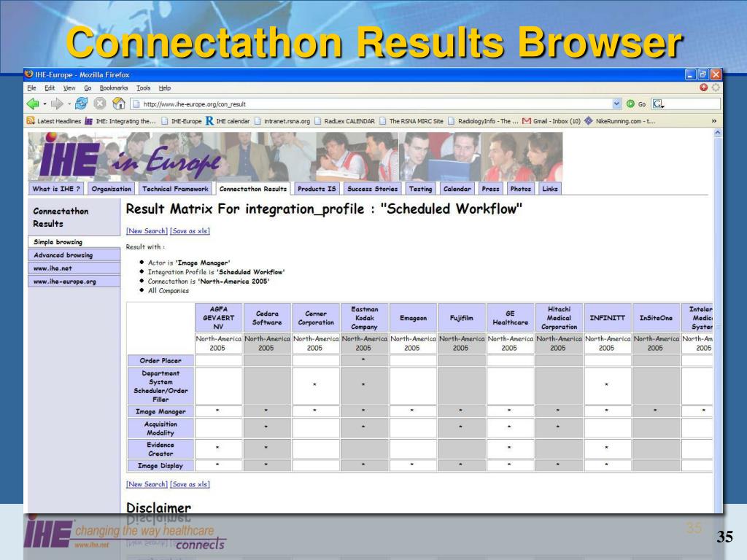Open the Go menu
The image size is (747, 560).
[88, 88]
